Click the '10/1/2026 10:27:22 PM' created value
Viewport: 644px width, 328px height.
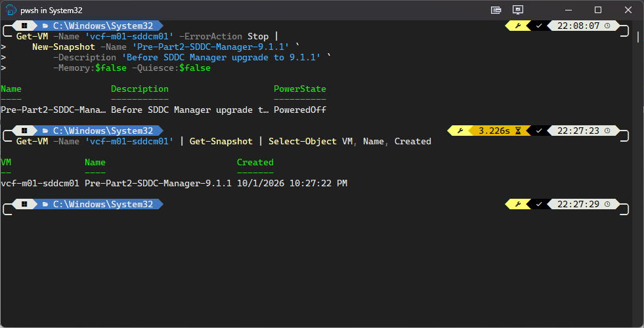coord(292,183)
